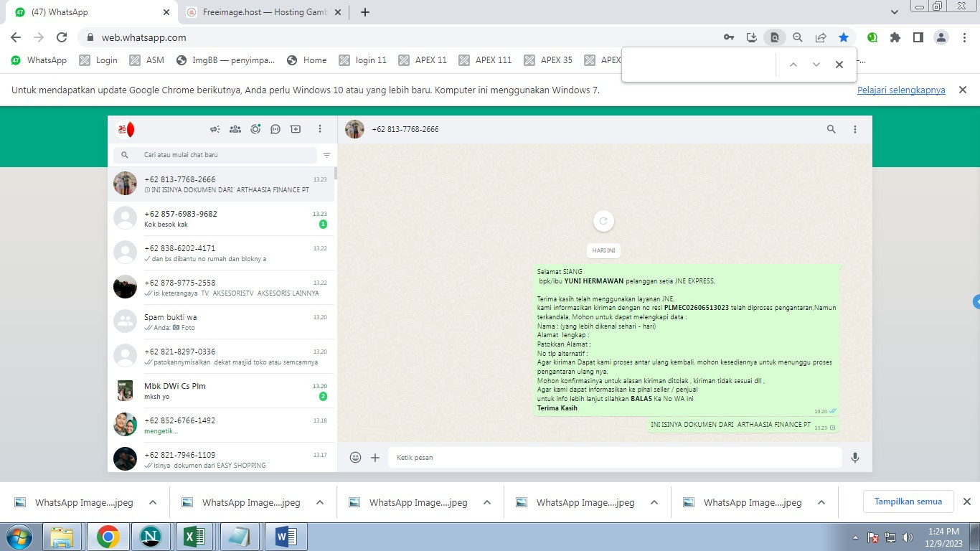Toggle the Chrome side panel
Image resolution: width=980 pixels, height=551 pixels.
(x=918, y=37)
